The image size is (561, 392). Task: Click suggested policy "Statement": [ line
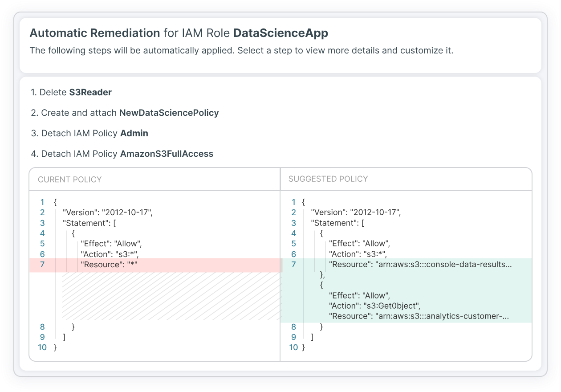click(338, 223)
